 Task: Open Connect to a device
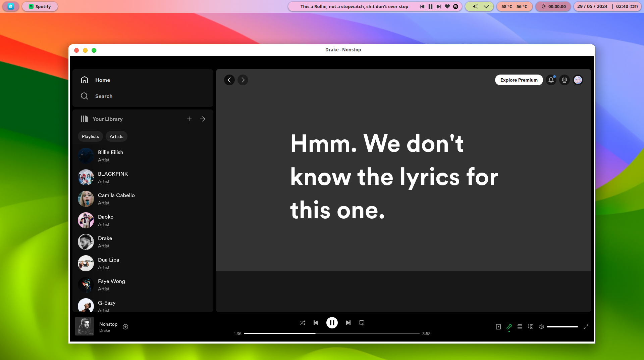[531, 327]
